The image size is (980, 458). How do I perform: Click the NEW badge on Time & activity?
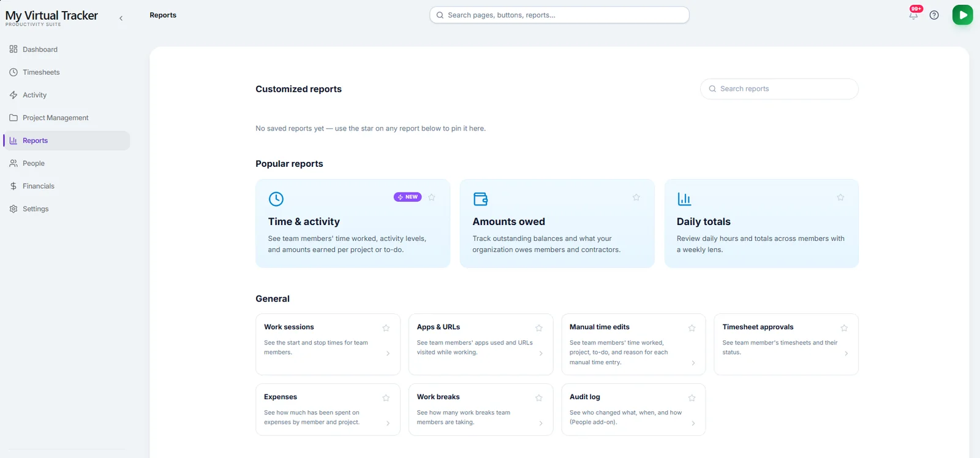(x=407, y=197)
